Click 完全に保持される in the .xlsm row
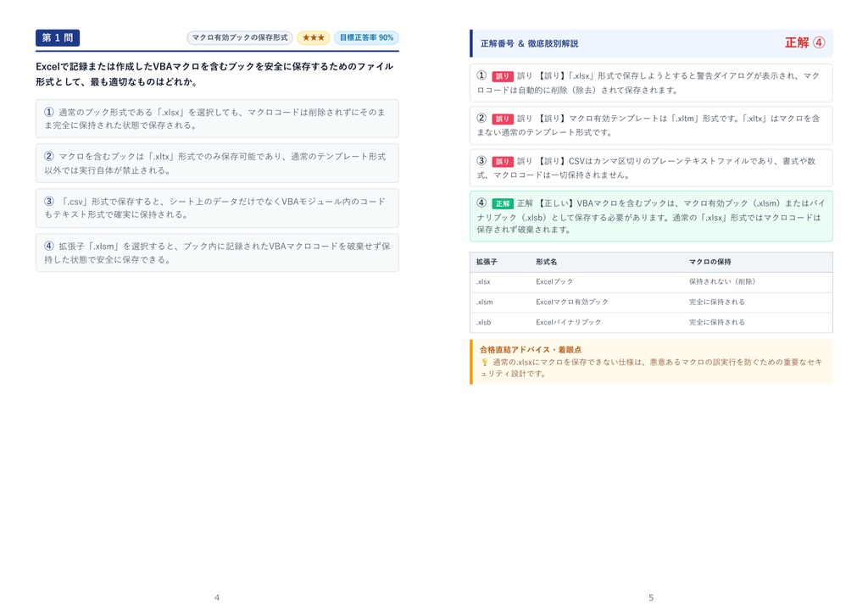The width and height of the screenshot is (868, 616). coord(717,302)
